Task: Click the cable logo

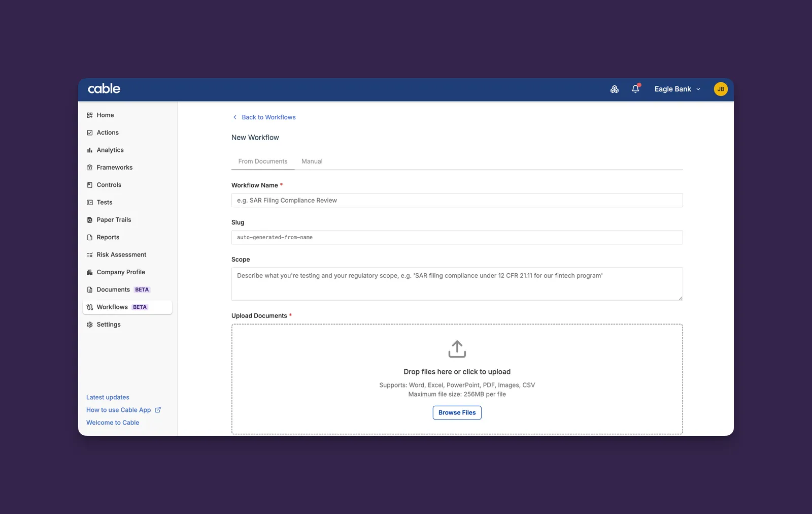Action: coord(104,88)
